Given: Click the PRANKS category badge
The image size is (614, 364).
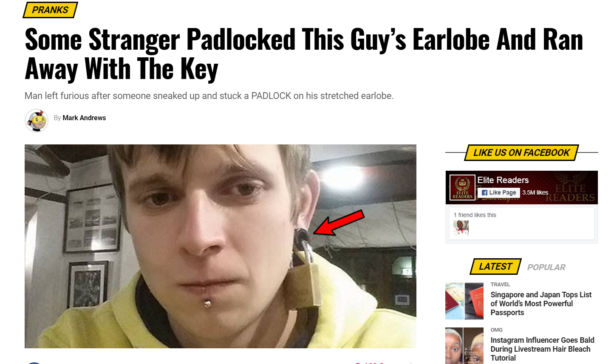Looking at the screenshot, I should click(50, 10).
